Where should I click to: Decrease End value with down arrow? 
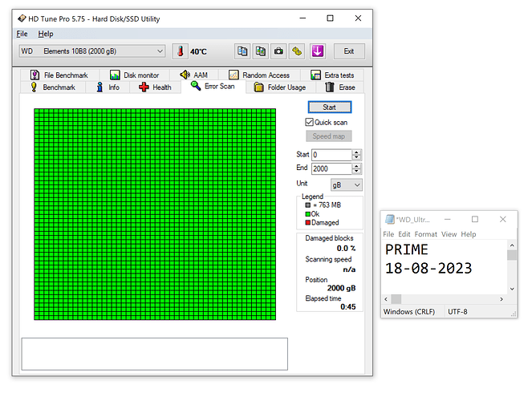(356, 171)
